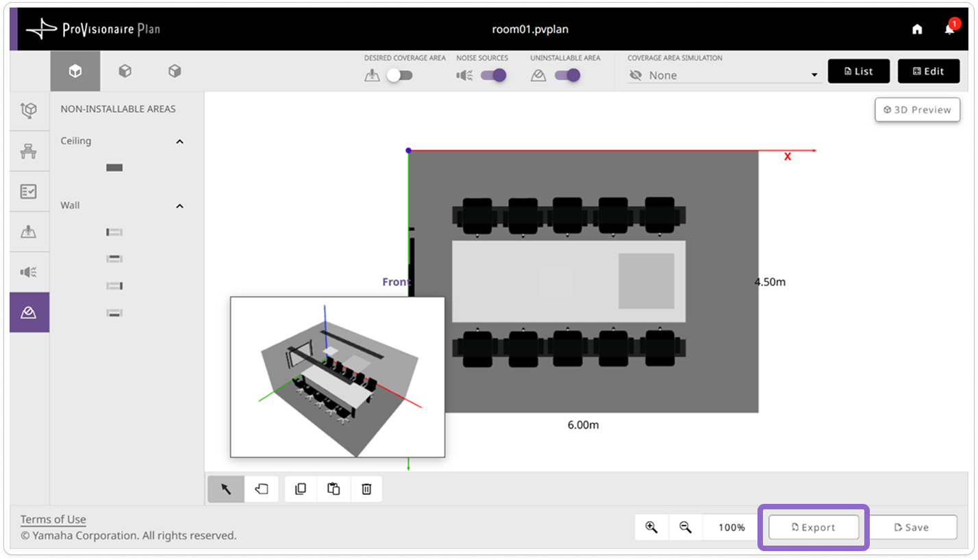Click the Edit button
Image resolution: width=978 pixels, height=560 pixels.
click(929, 71)
